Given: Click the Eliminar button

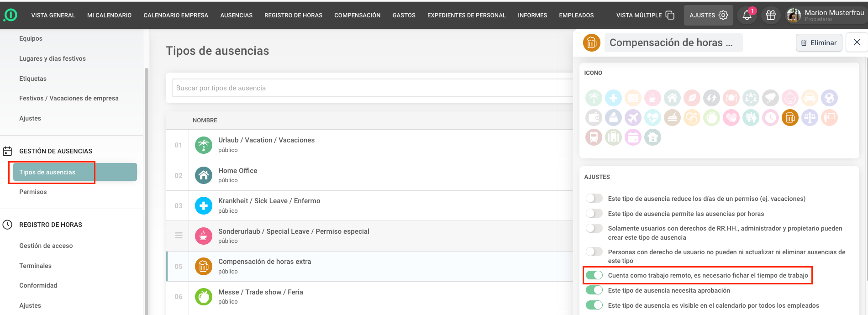Looking at the screenshot, I should coord(819,43).
